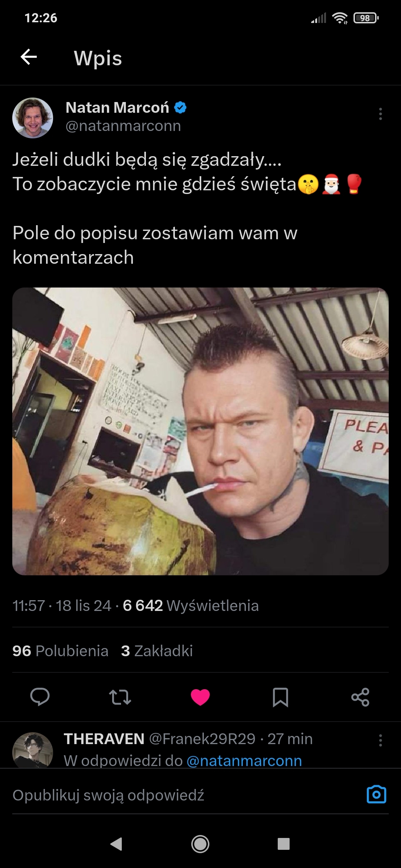Tap the back arrow next to Wpis
This screenshot has height=868, width=401.
[x=29, y=57]
